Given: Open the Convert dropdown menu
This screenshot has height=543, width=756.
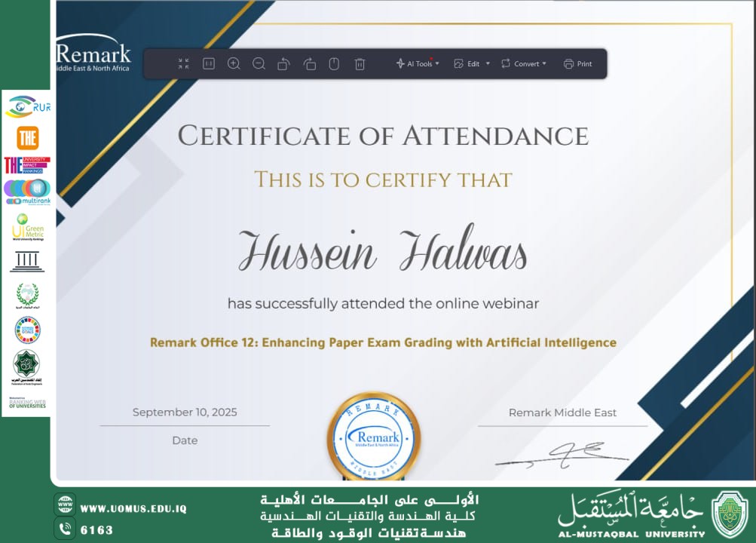Looking at the screenshot, I should point(524,64).
